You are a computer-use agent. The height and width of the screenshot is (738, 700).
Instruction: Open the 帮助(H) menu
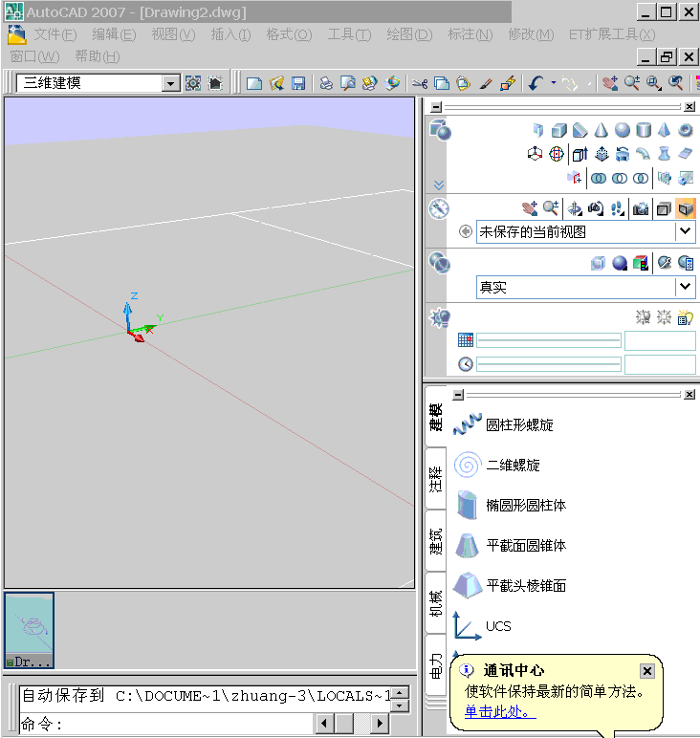click(x=97, y=56)
